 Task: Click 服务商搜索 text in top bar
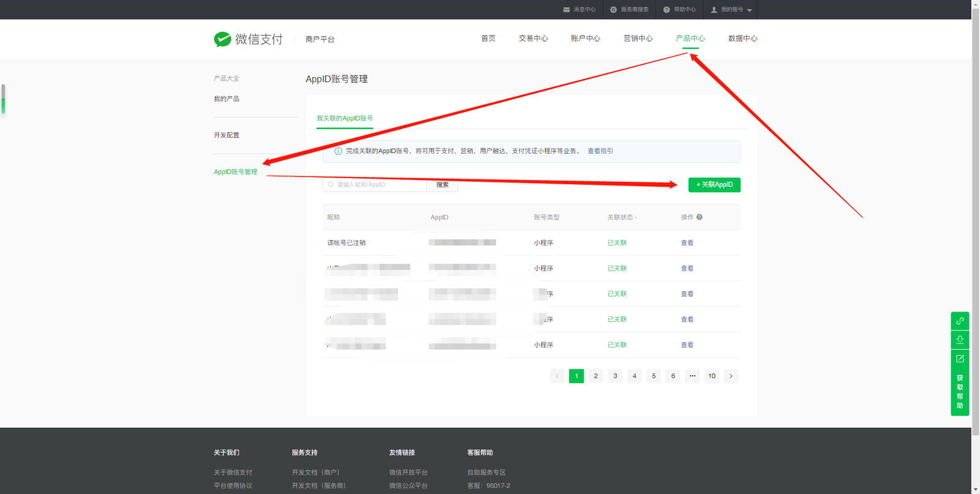(x=635, y=10)
